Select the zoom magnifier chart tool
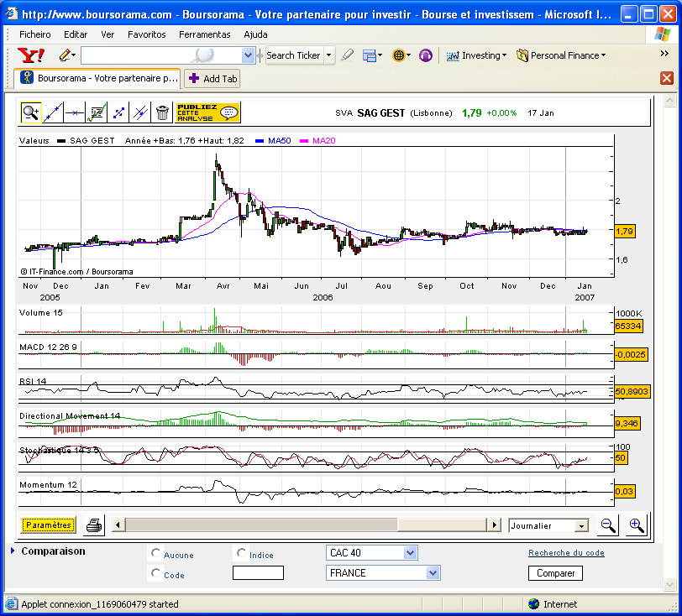The height and width of the screenshot is (616, 682). tap(31, 112)
